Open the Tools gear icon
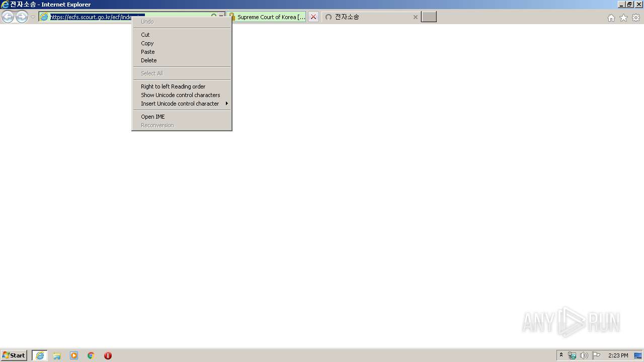This screenshot has width=644, height=362. [636, 18]
